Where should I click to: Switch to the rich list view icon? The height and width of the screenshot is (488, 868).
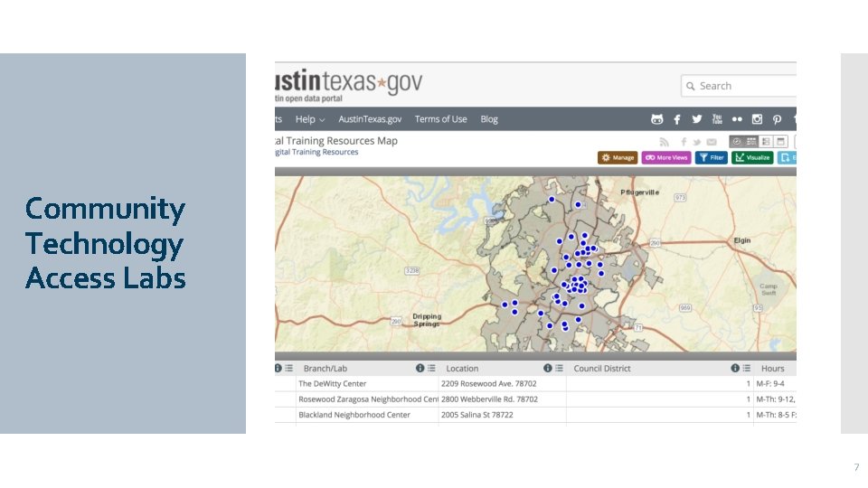click(766, 142)
